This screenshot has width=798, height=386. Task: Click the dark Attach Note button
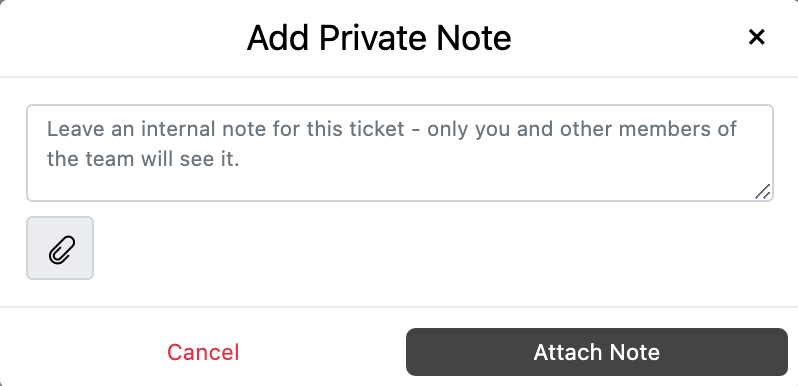[596, 352]
